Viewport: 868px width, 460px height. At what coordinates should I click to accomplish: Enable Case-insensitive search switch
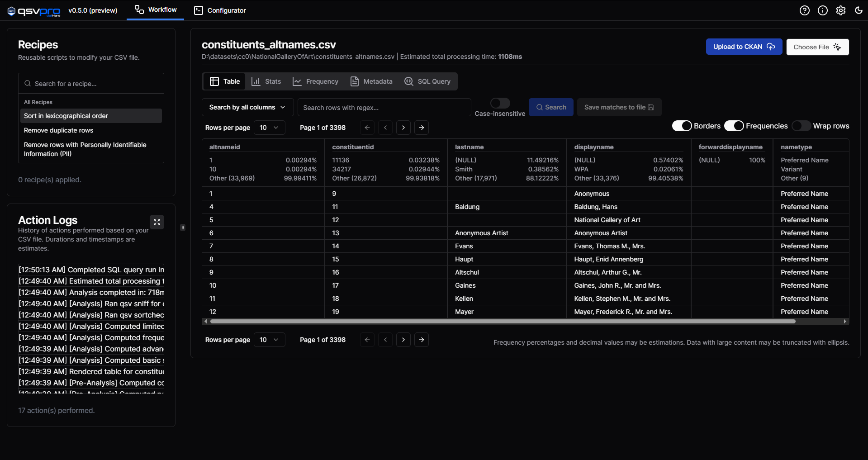coord(500,104)
